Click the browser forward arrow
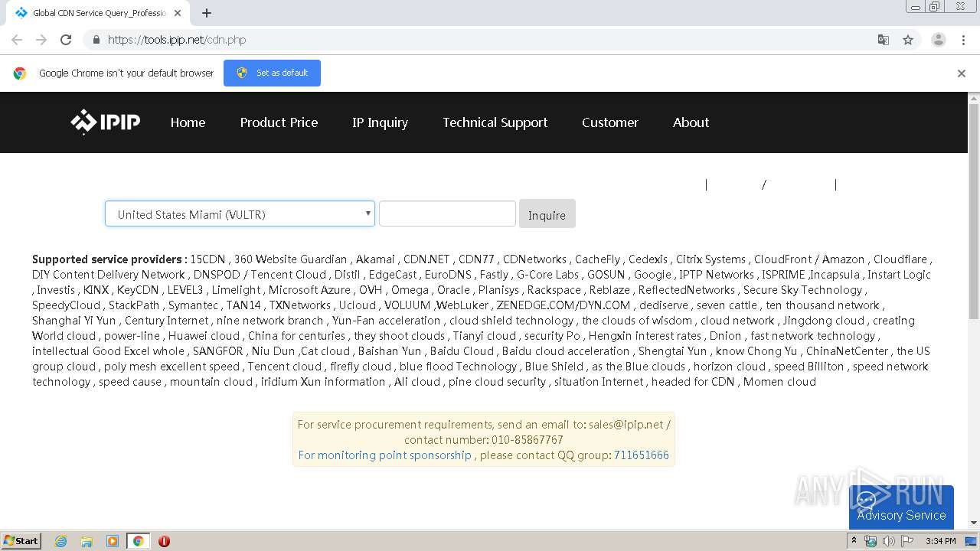 pos(41,40)
